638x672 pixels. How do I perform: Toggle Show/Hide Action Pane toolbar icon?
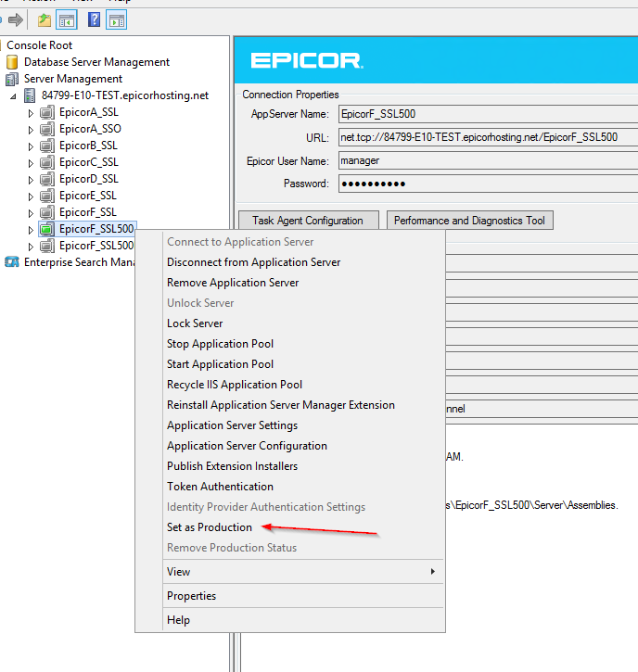click(117, 20)
